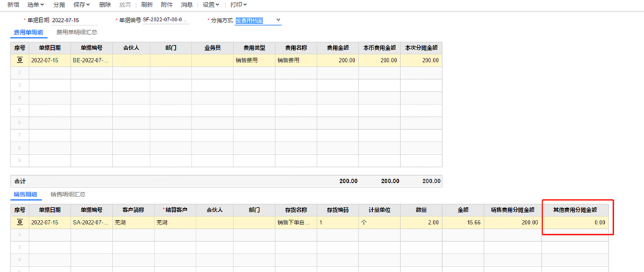
Task: Open the 打印 dropdown menu
Action: [x=238, y=5]
